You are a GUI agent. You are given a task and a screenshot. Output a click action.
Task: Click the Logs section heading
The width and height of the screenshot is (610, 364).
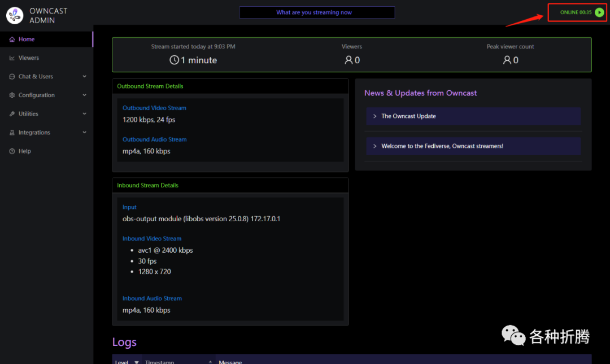(124, 342)
